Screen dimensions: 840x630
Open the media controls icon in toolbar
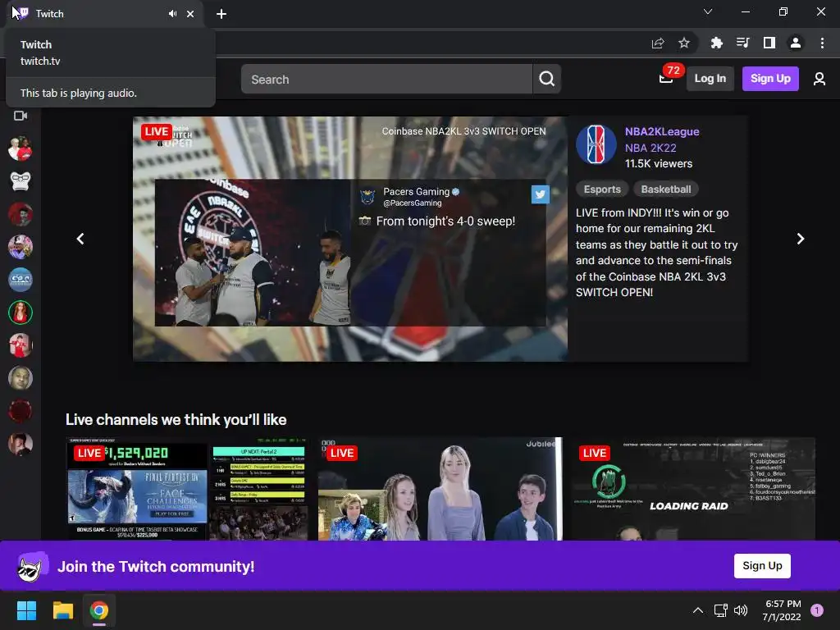(742, 43)
